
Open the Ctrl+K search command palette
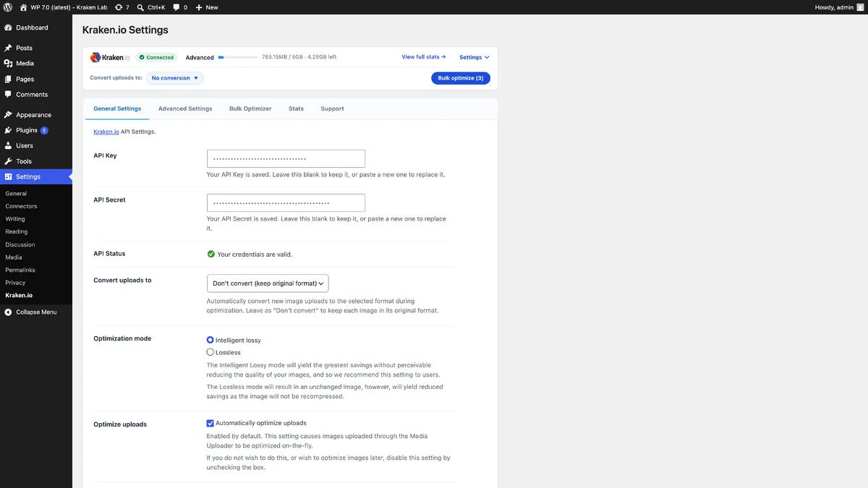click(151, 7)
